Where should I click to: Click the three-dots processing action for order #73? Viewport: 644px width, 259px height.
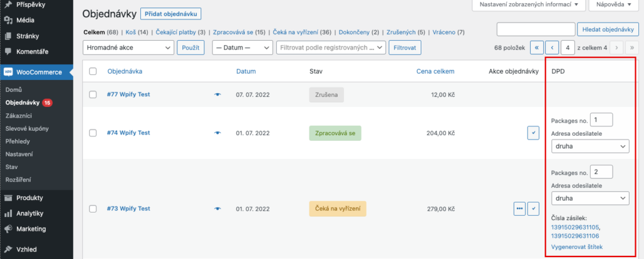click(x=519, y=208)
